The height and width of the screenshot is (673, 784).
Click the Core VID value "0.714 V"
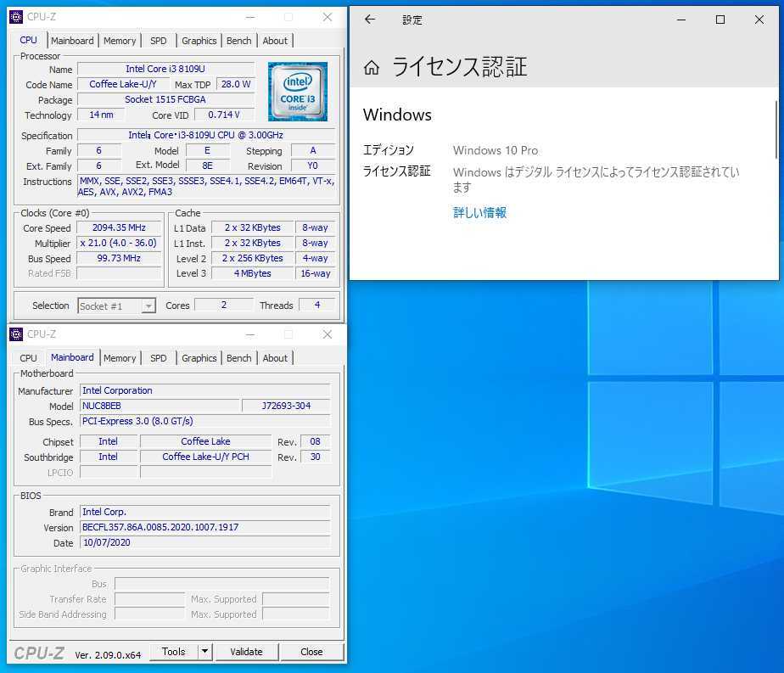224,115
